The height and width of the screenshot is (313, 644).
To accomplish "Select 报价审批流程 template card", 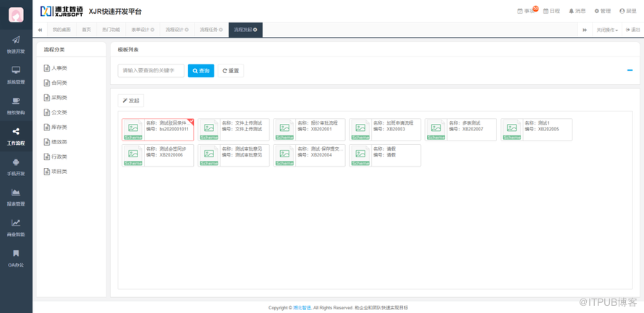I will pos(309,130).
